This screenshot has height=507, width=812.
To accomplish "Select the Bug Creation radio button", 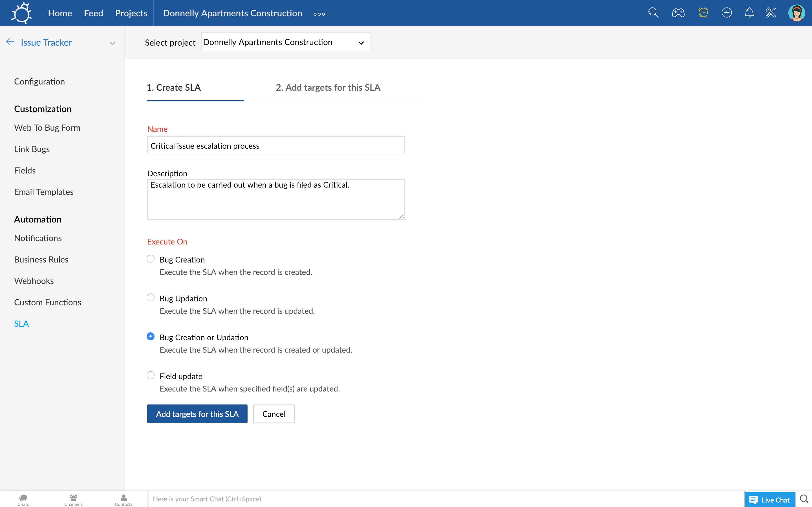I will coord(150,258).
